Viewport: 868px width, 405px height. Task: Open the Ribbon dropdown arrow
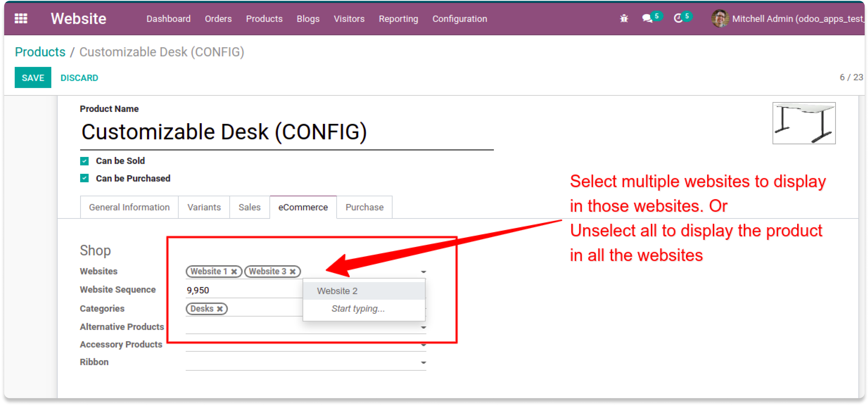[423, 363]
